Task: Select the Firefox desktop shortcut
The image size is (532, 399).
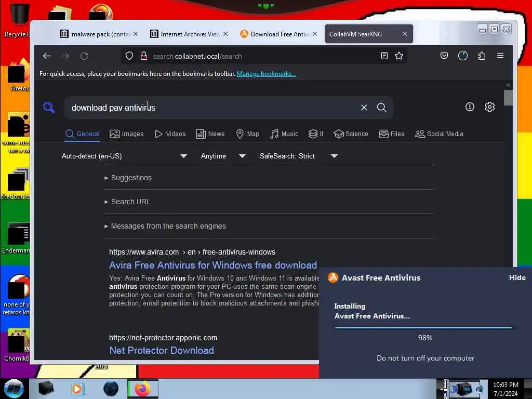Action: click(x=19, y=75)
